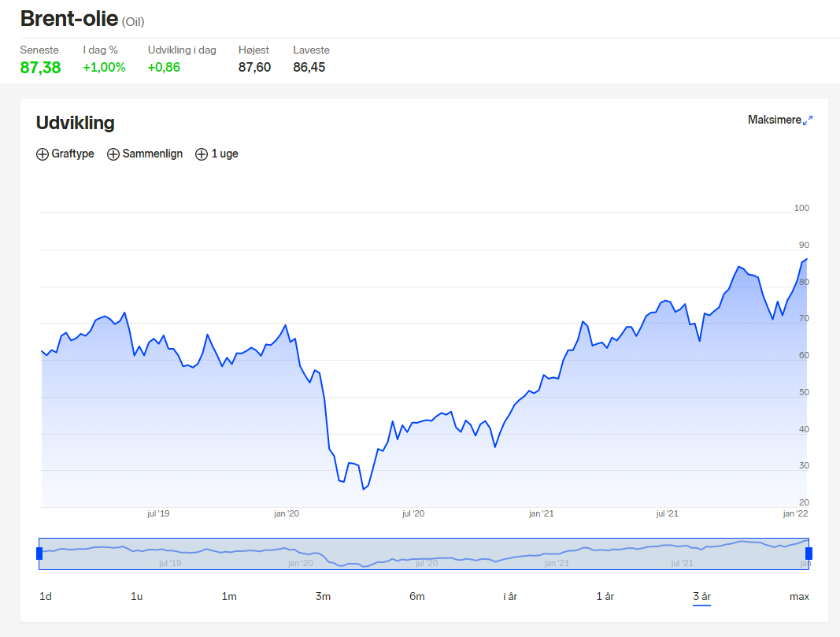Click the Maksimere link text

(774, 120)
